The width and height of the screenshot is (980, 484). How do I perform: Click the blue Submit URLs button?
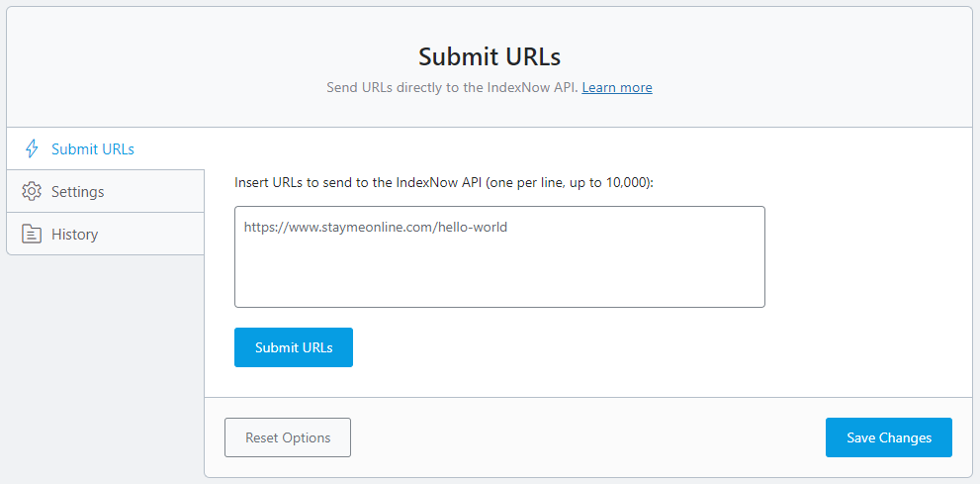click(294, 347)
